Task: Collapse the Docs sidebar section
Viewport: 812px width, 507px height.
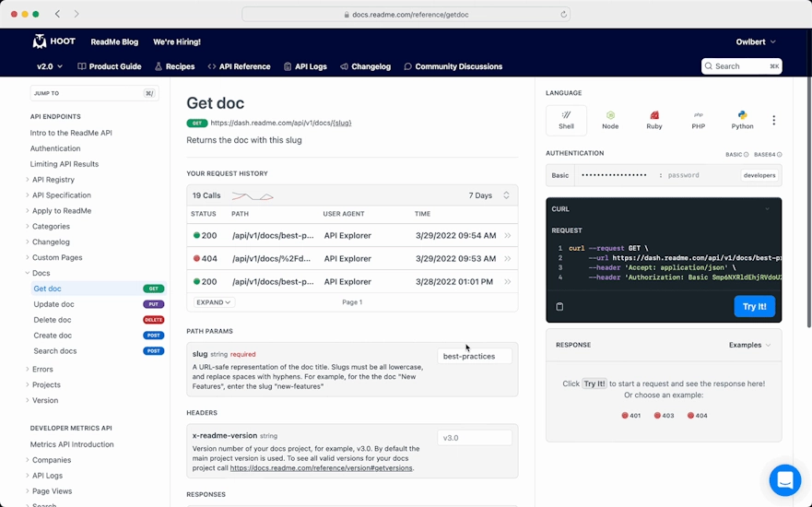Action: point(38,273)
